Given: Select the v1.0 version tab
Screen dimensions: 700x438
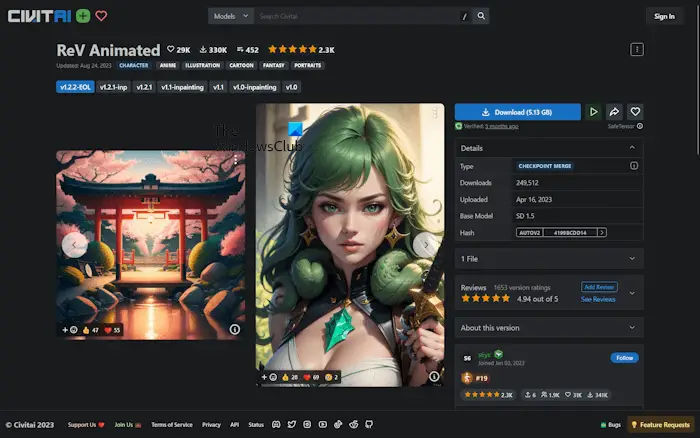Looking at the screenshot, I should click(x=292, y=87).
